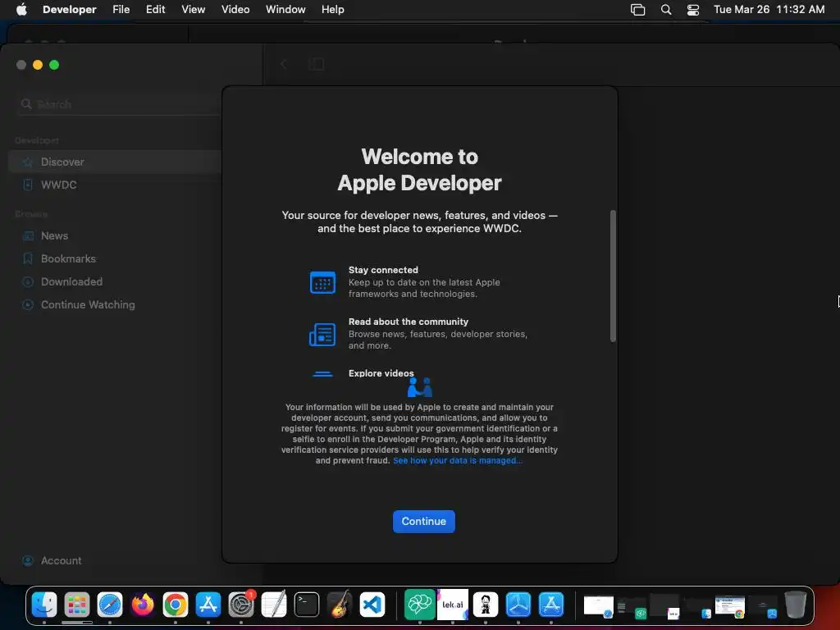Click the Stage Manager icon in the menu bar
This screenshot has height=630, width=840.
click(x=637, y=10)
